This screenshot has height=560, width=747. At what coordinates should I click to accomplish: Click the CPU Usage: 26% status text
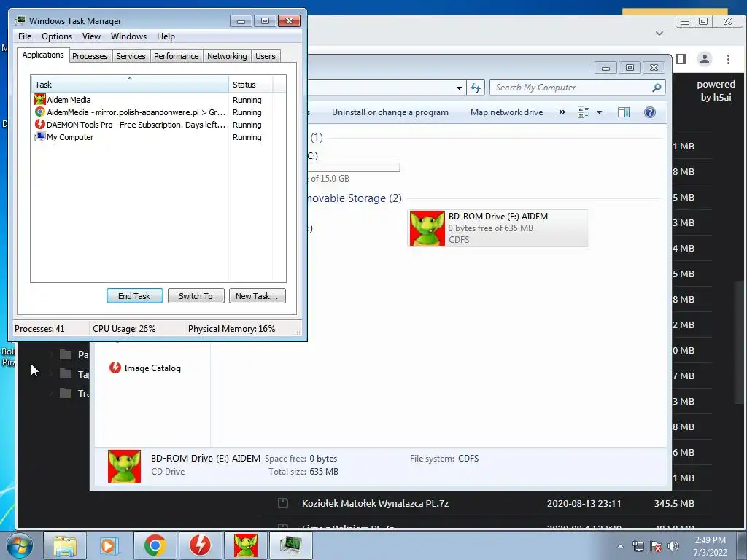point(124,329)
